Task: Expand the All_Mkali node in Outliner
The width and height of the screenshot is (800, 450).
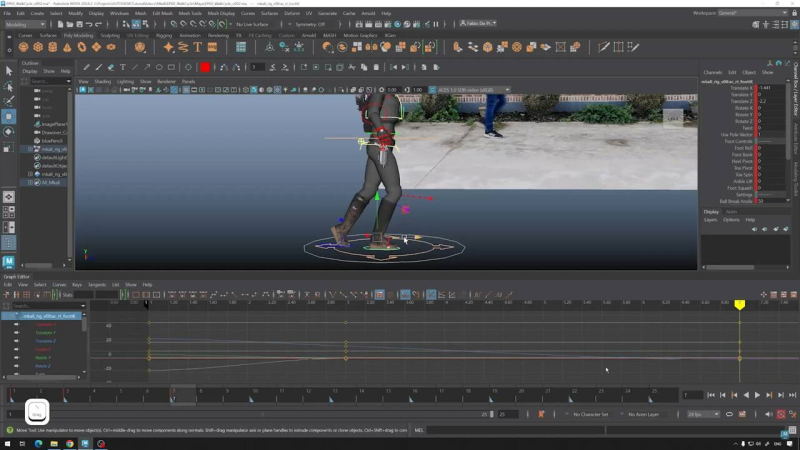Action: (x=30, y=182)
